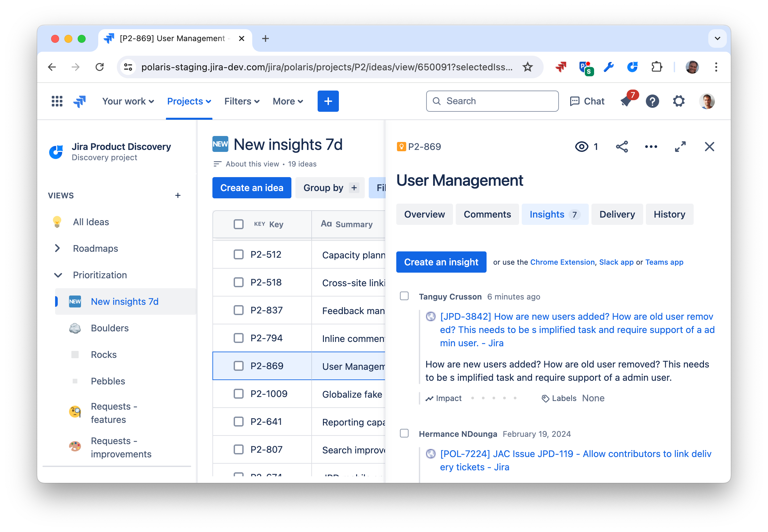The width and height of the screenshot is (768, 532).
Task: Click the Jira Product Discovery project icon
Action: coord(56,152)
